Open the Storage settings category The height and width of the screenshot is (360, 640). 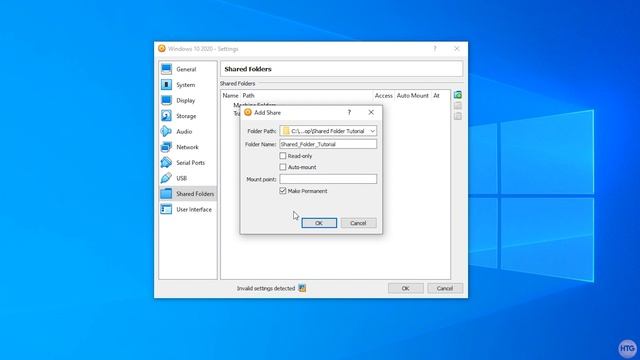187,116
